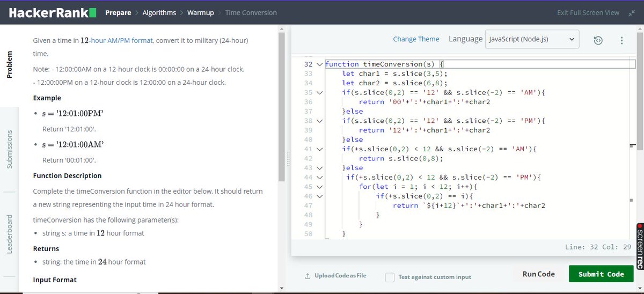Click the HackerRank logo
The image size is (644, 294).
coord(53,13)
